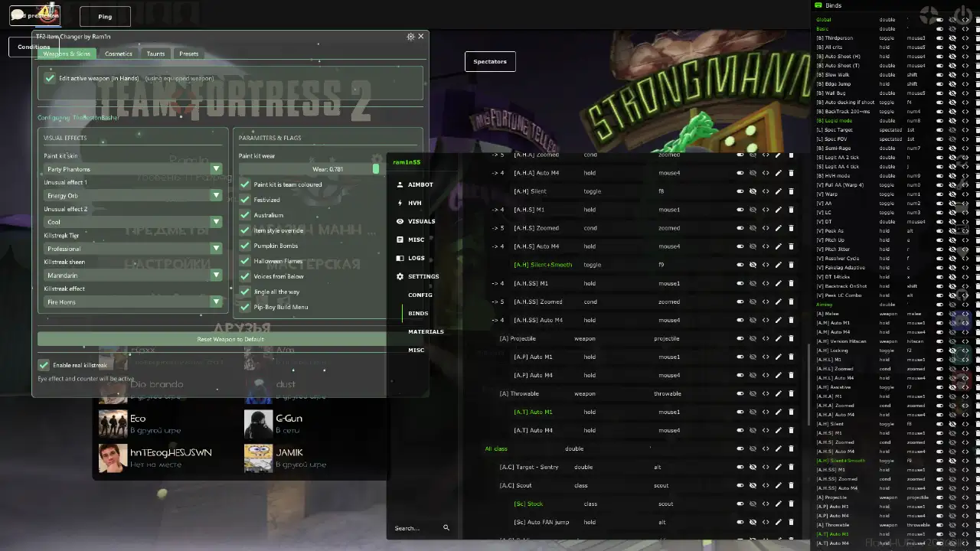This screenshot has height=551, width=980.
Task: Click the AIMBOT person icon in the sidebar
Action: (x=400, y=184)
